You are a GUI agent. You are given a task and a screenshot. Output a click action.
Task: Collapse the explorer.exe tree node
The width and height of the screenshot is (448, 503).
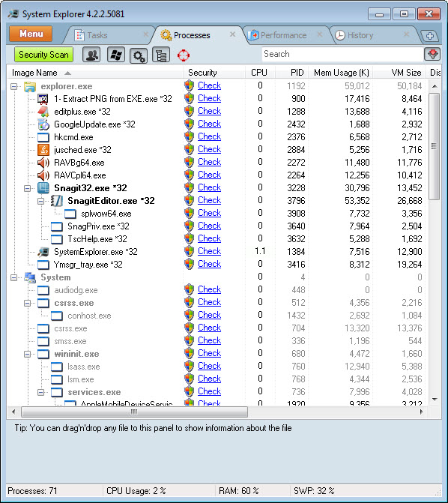[13, 86]
